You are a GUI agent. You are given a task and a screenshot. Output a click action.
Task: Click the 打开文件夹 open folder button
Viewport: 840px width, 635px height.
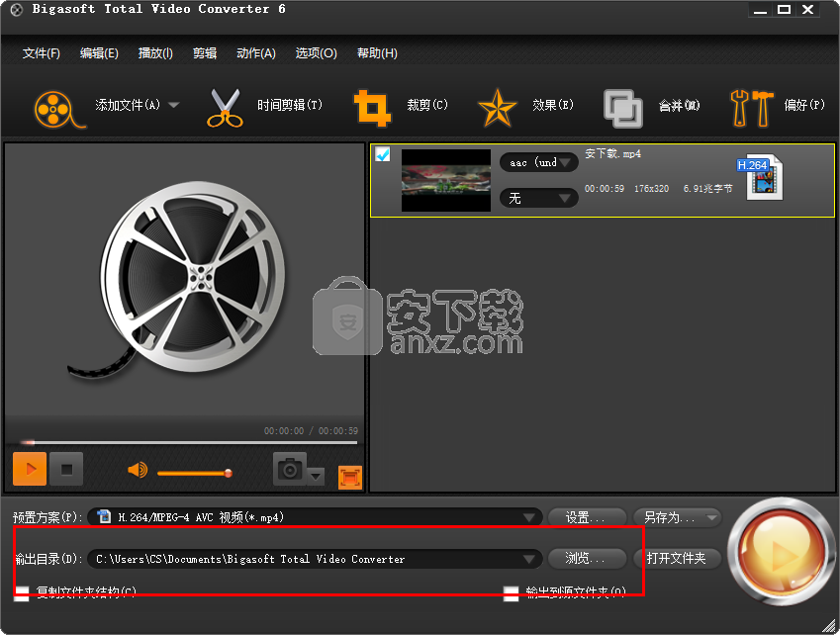677,559
